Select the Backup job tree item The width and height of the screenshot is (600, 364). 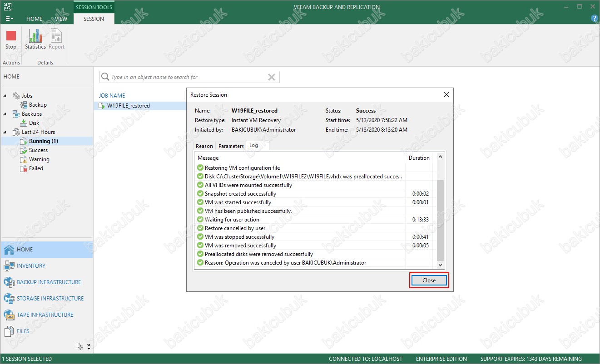point(38,105)
